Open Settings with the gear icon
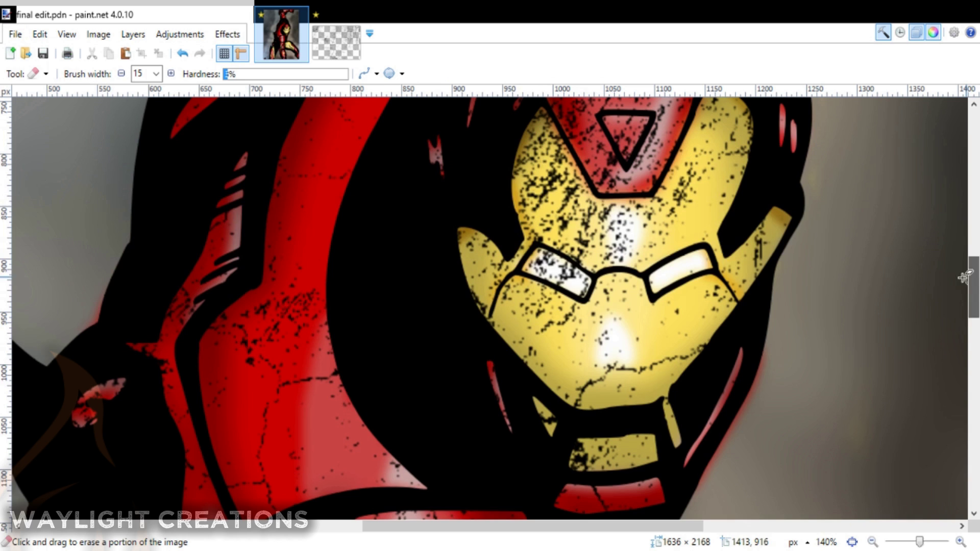 pos(953,33)
